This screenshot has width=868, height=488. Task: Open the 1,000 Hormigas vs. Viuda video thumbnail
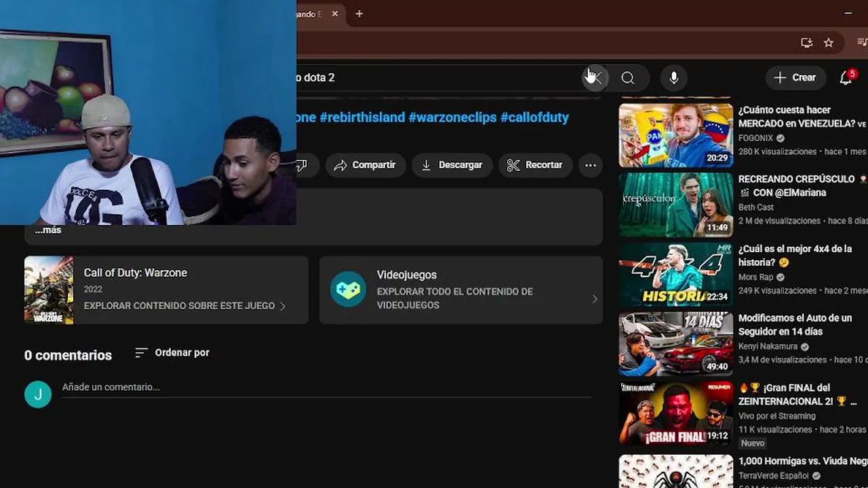tap(676, 471)
